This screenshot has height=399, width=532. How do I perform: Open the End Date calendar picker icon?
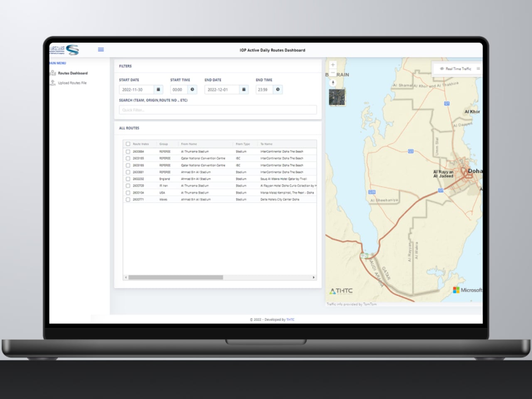point(244,89)
